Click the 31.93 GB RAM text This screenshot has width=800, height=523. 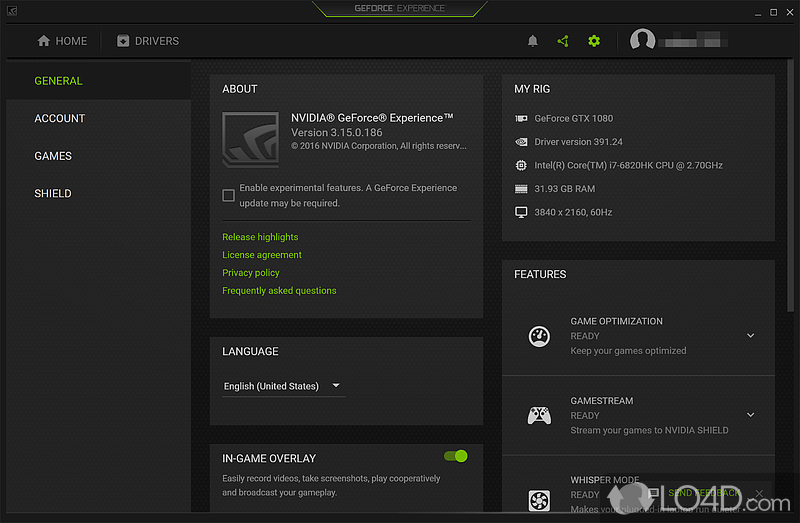pos(564,189)
